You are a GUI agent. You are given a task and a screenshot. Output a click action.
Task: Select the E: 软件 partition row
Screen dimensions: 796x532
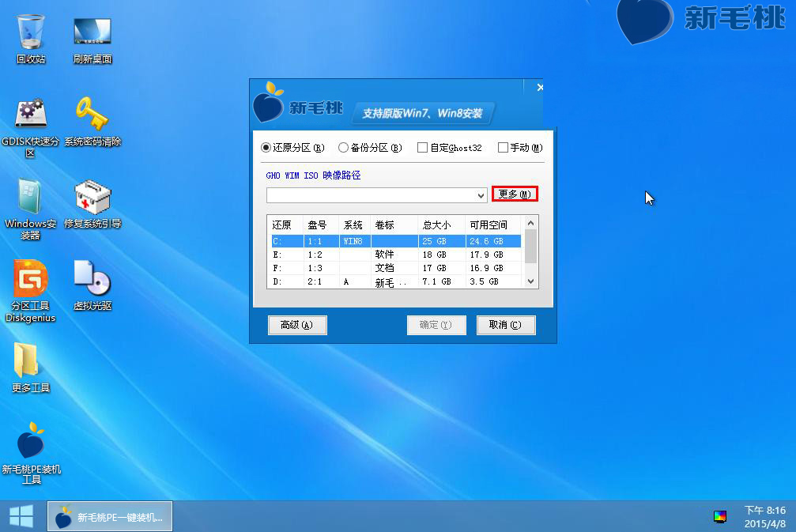[x=396, y=255]
